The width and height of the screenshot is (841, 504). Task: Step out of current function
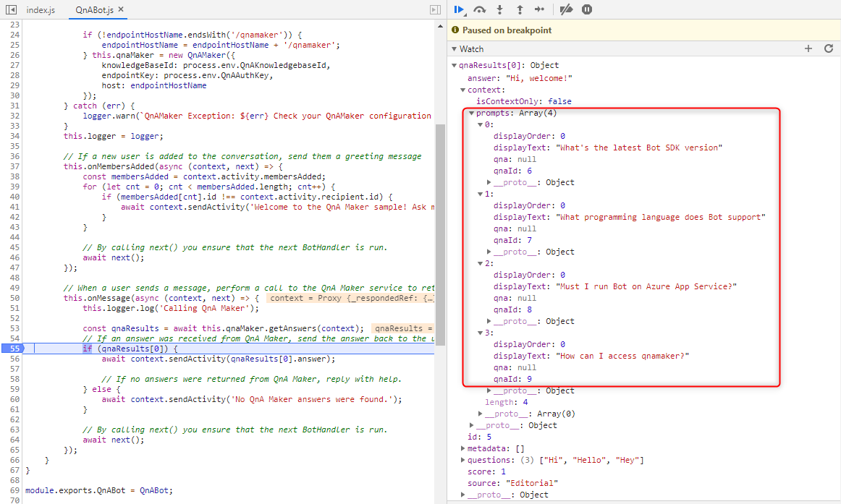coord(519,9)
